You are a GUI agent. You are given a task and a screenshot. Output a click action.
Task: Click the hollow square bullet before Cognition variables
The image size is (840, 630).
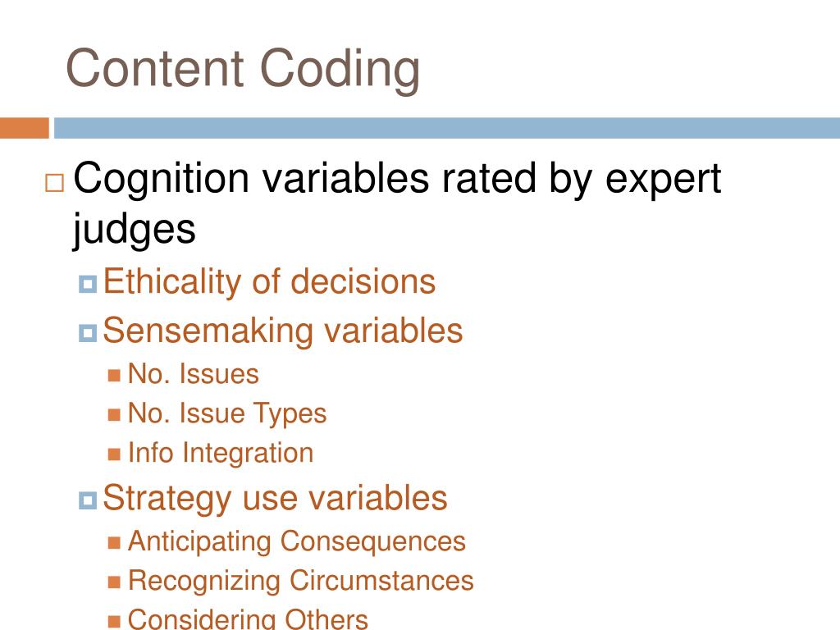click(55, 183)
